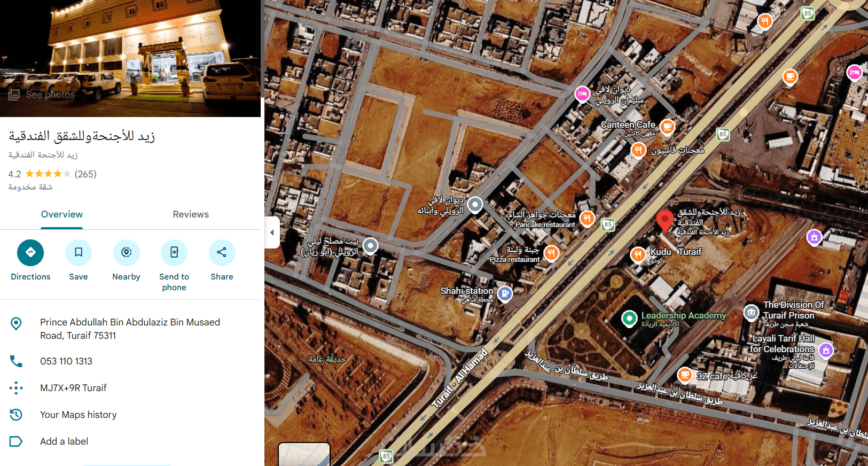This screenshot has height=466, width=868.
Task: Click the Shahi station marker icon
Action: coord(505,293)
